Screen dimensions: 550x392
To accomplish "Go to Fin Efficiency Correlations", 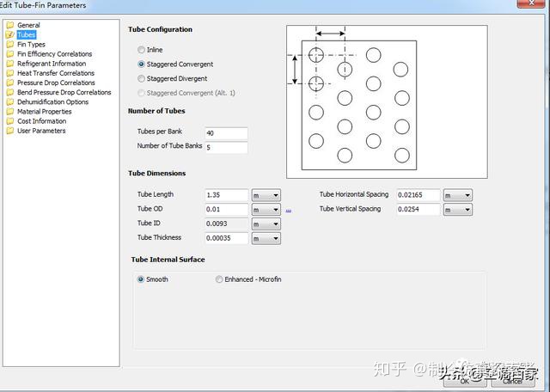I will coord(54,53).
